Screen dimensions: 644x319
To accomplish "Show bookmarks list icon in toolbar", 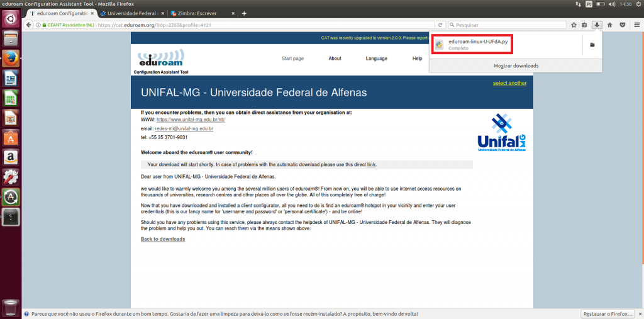I will tap(584, 25).
